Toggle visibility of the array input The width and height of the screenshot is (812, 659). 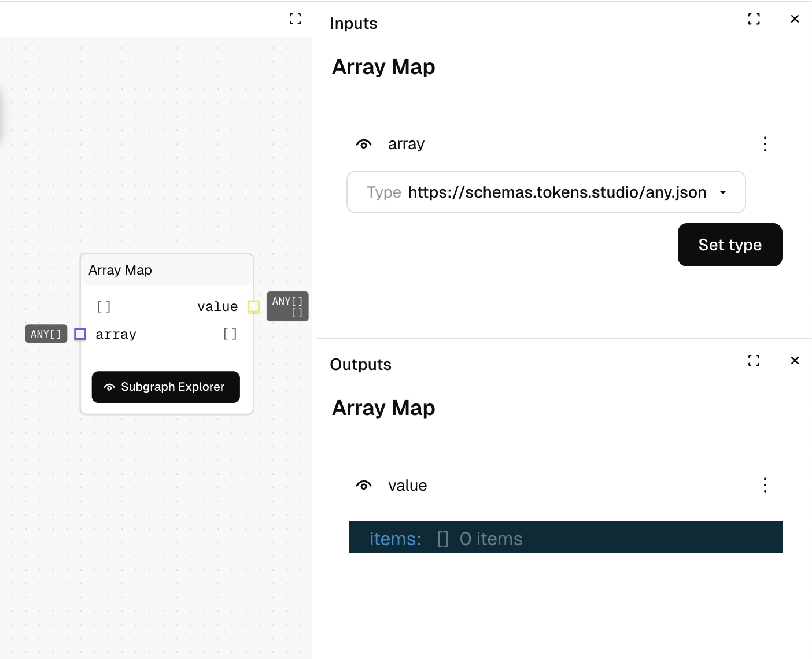click(x=364, y=144)
